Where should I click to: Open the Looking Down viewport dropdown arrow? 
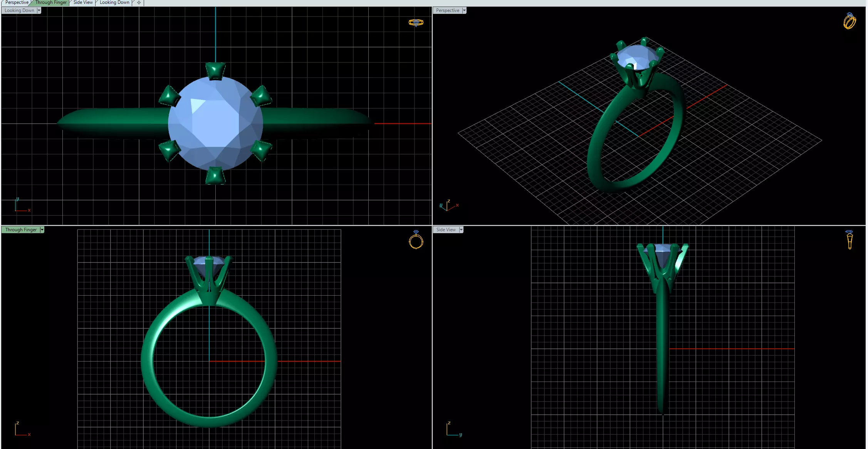(x=39, y=10)
